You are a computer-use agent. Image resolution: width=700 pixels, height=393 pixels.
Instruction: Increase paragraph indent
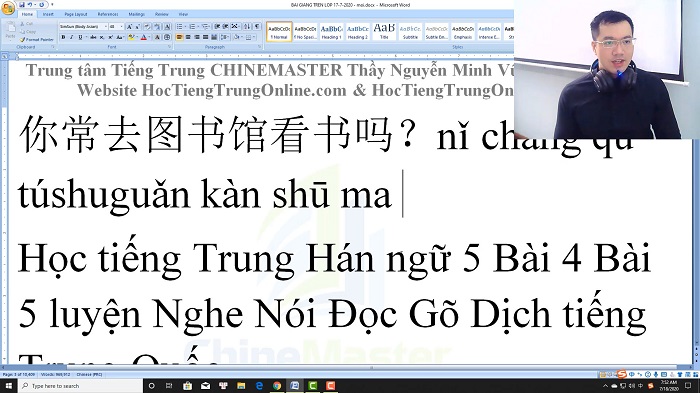pyautogui.click(x=225, y=26)
